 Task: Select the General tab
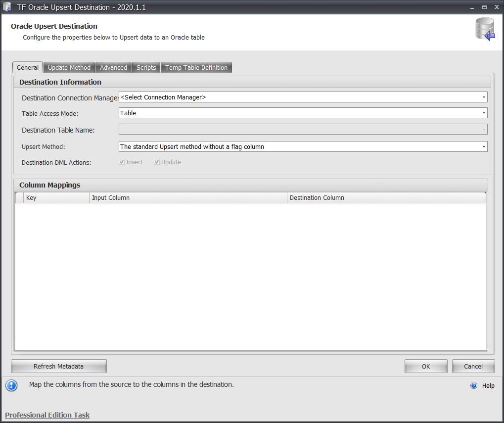point(27,67)
